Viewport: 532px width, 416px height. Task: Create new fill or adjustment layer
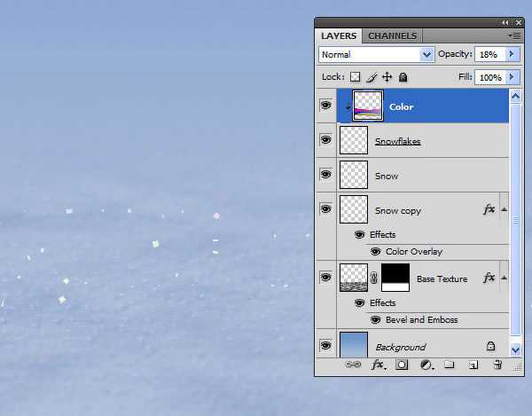coord(426,365)
